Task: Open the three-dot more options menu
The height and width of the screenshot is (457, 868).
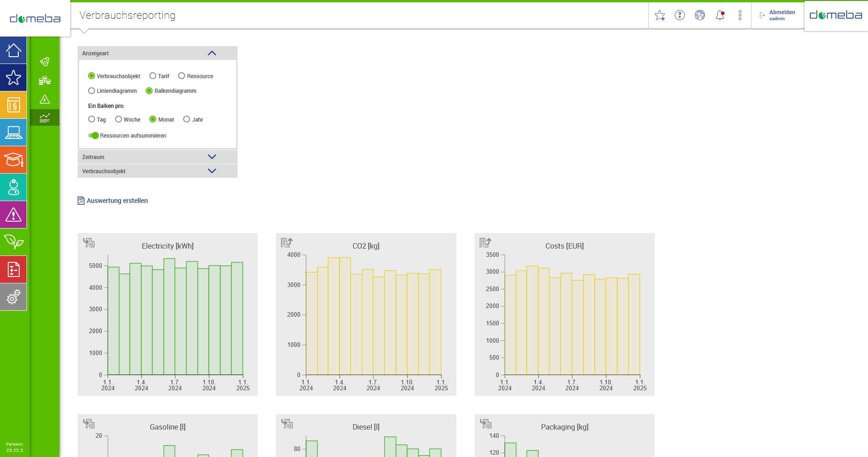Action: pyautogui.click(x=740, y=15)
